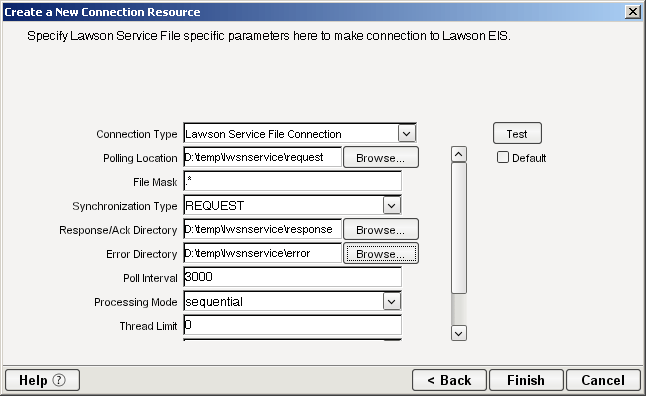646x396 pixels.
Task: Click the Polling Location path field
Action: tap(262, 157)
